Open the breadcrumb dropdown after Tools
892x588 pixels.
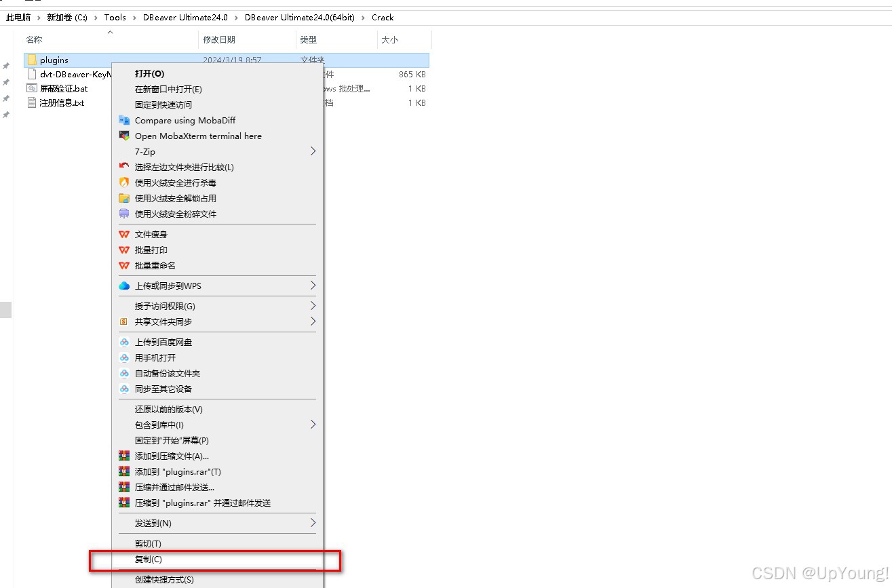coord(134,18)
